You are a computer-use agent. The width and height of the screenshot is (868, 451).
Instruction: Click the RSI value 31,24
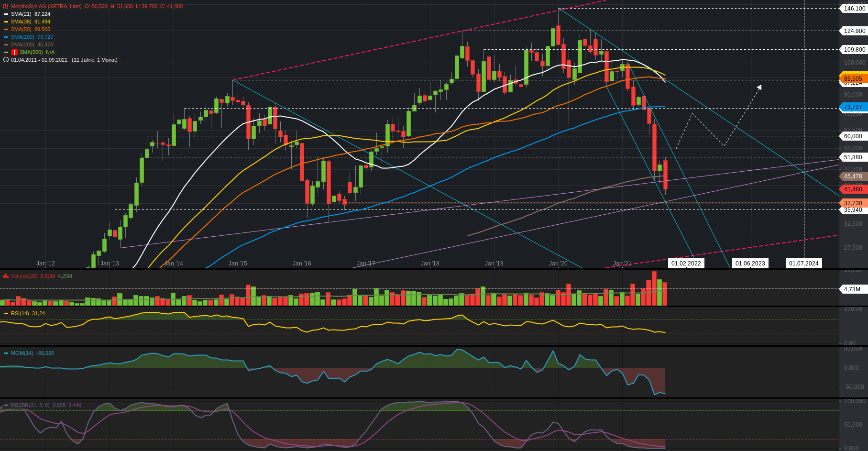(38, 313)
